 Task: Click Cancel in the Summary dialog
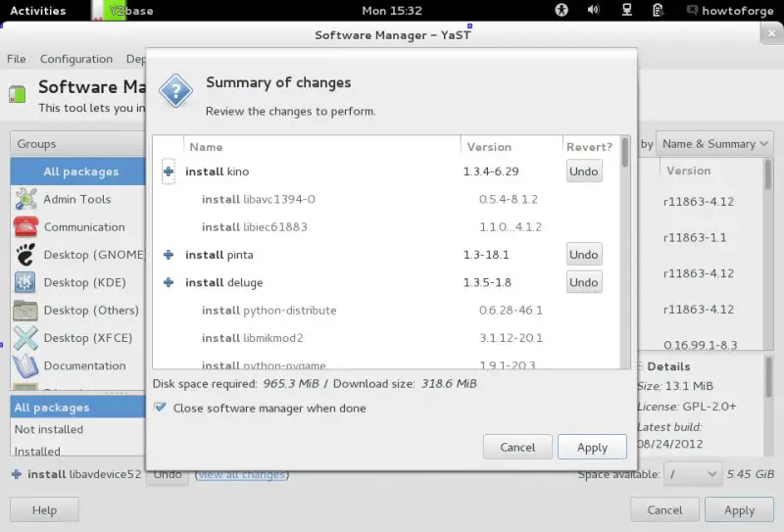[x=517, y=447]
